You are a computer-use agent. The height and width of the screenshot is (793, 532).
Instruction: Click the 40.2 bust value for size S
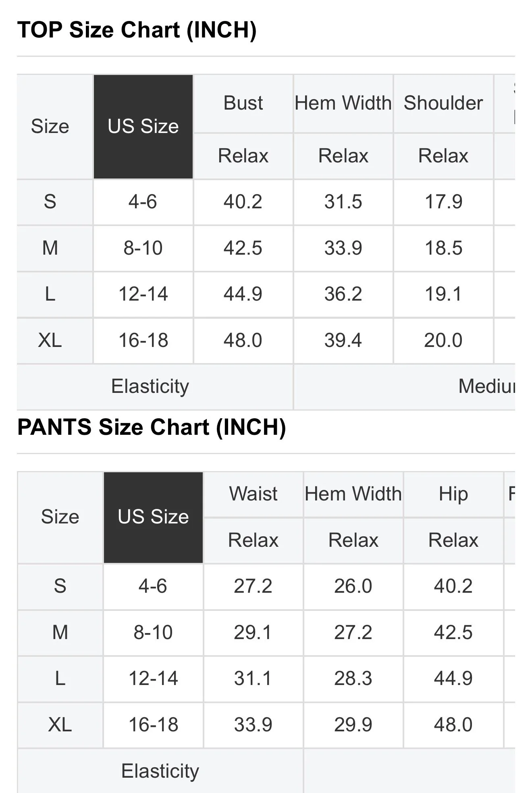[243, 201]
